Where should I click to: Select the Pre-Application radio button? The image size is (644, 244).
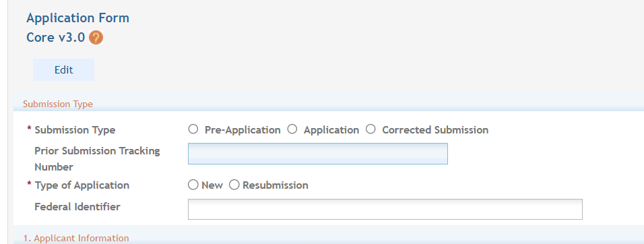point(193,129)
